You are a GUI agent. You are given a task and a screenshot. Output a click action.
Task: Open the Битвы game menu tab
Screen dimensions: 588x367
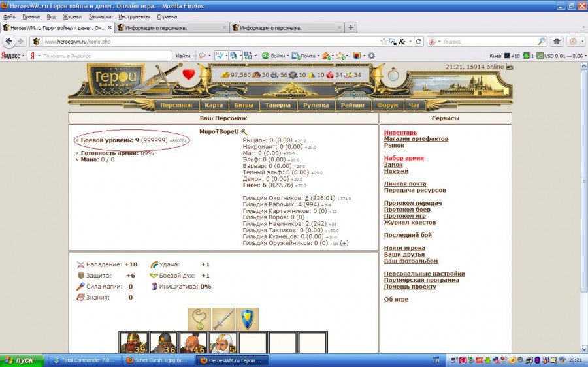point(244,105)
